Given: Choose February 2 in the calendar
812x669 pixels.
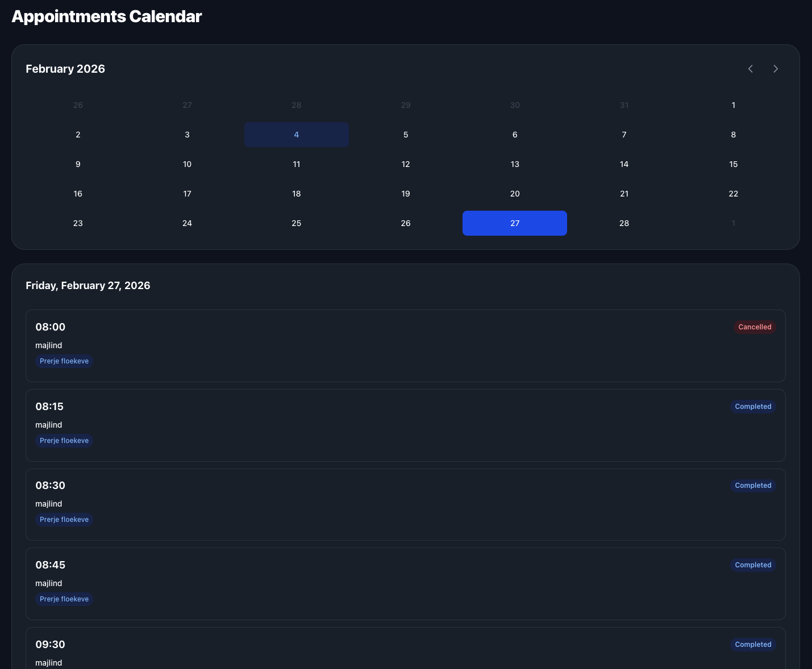Looking at the screenshot, I should click(x=78, y=135).
